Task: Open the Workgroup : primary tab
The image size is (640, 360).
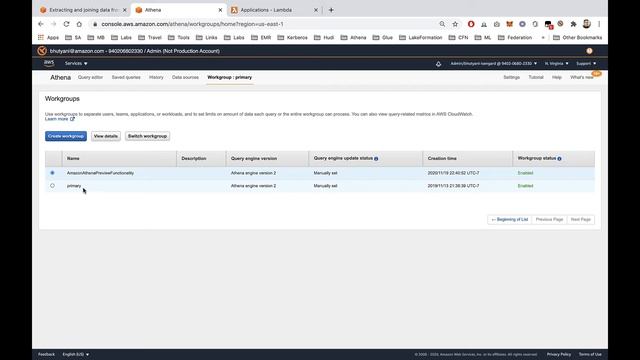Action: pyautogui.click(x=229, y=77)
